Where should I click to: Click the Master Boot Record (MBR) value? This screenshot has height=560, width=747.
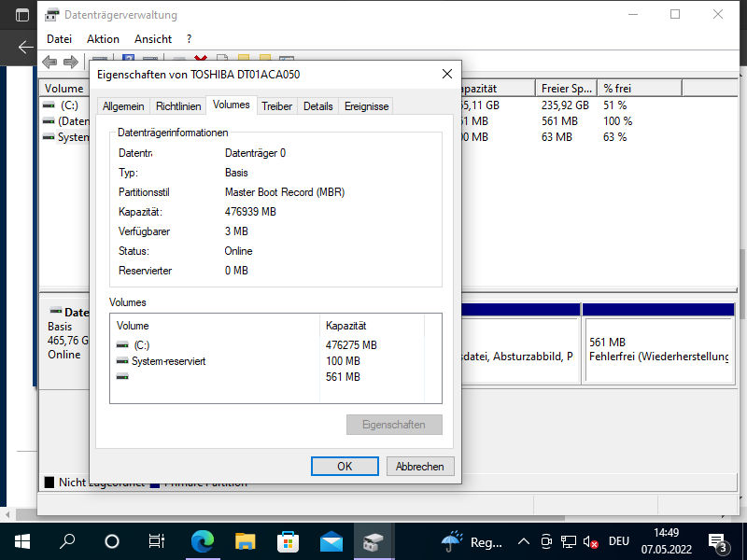285,192
